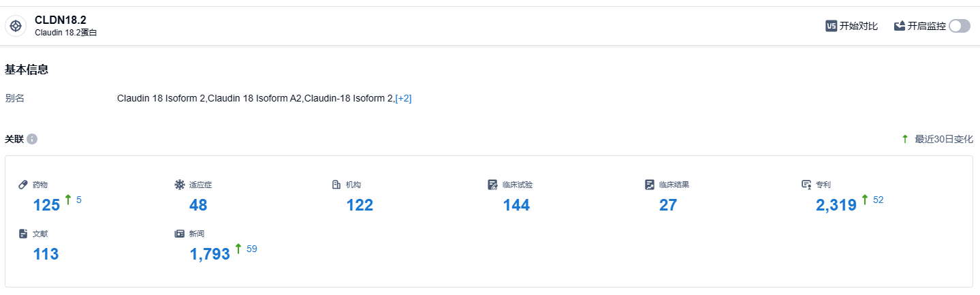Enable the 开启监控 monitoring switch

[x=959, y=26]
